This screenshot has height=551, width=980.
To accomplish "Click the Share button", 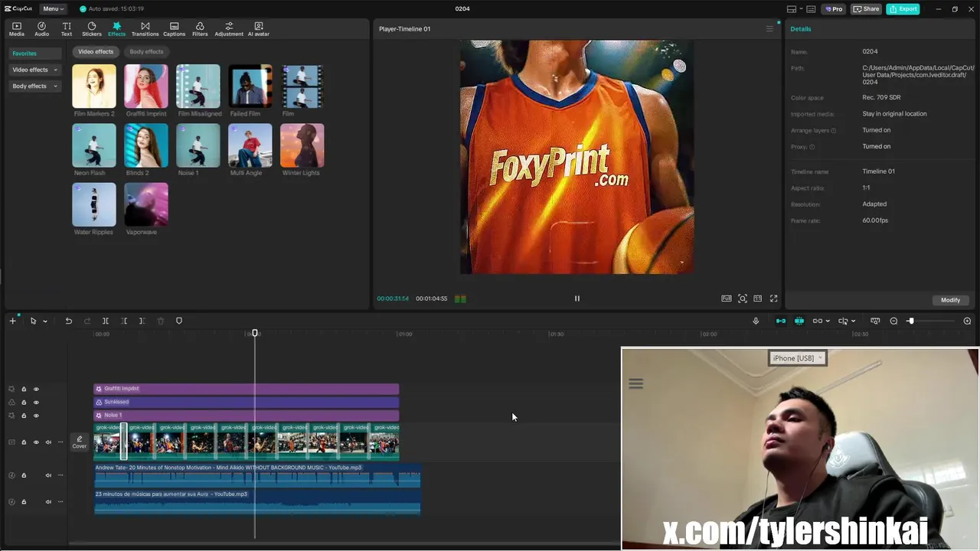I will 867,9.
